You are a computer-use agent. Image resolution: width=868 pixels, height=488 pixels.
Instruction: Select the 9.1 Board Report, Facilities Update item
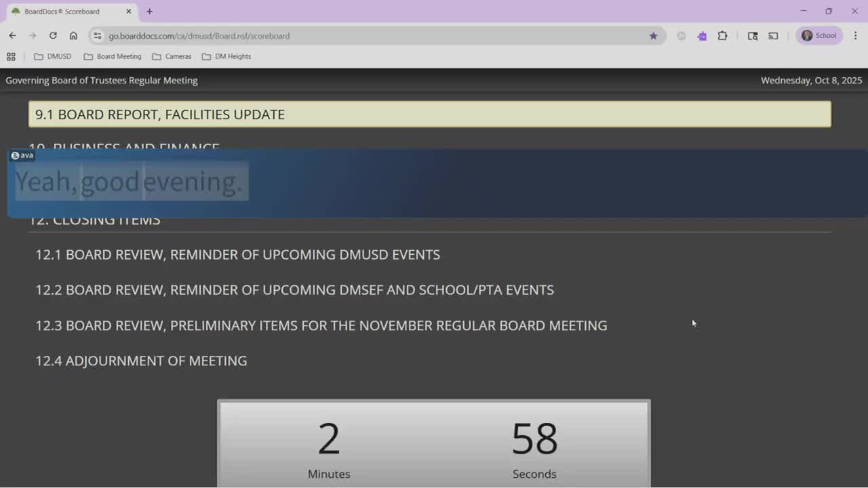point(430,114)
